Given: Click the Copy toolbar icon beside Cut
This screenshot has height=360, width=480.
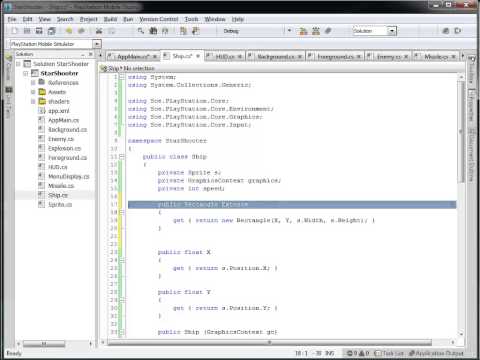Looking at the screenshot, I should [111, 31].
